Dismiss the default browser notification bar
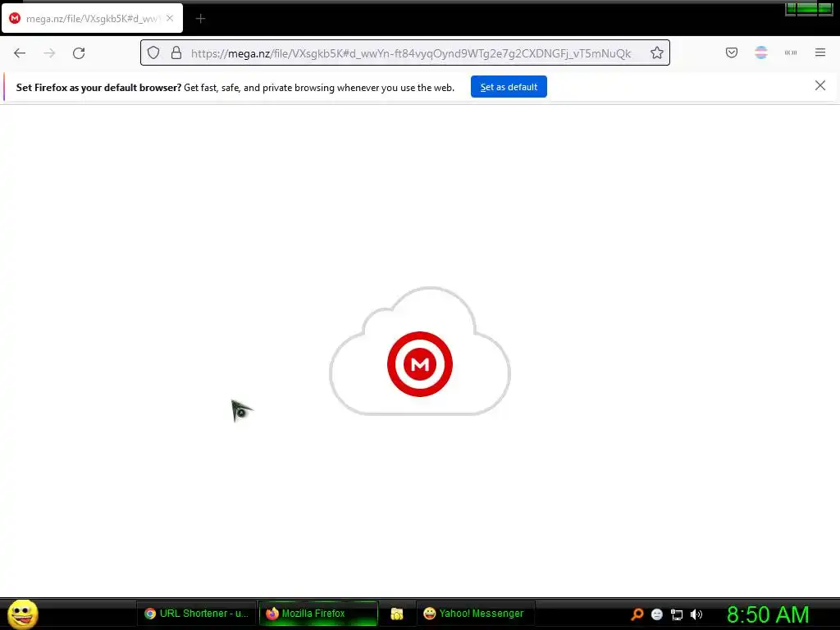Screen dimensions: 840x630 tap(820, 85)
